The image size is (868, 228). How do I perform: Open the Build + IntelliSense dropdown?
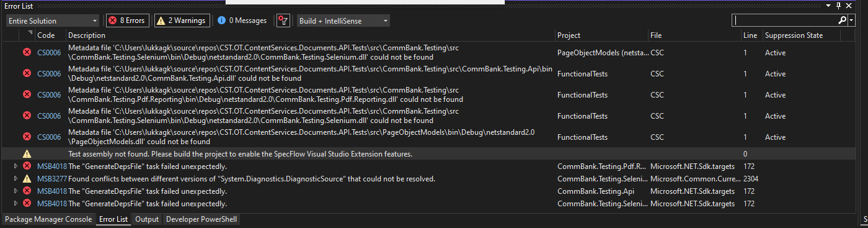pyautogui.click(x=343, y=21)
